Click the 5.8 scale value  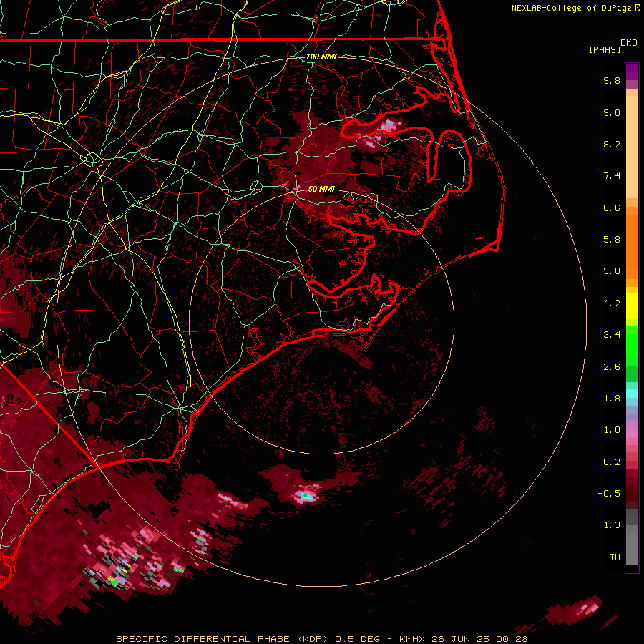coord(612,240)
